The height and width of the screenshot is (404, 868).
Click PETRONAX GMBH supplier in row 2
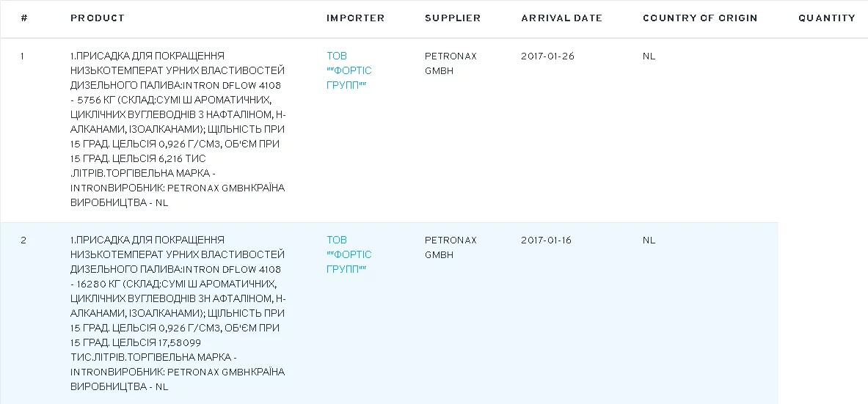point(450,247)
